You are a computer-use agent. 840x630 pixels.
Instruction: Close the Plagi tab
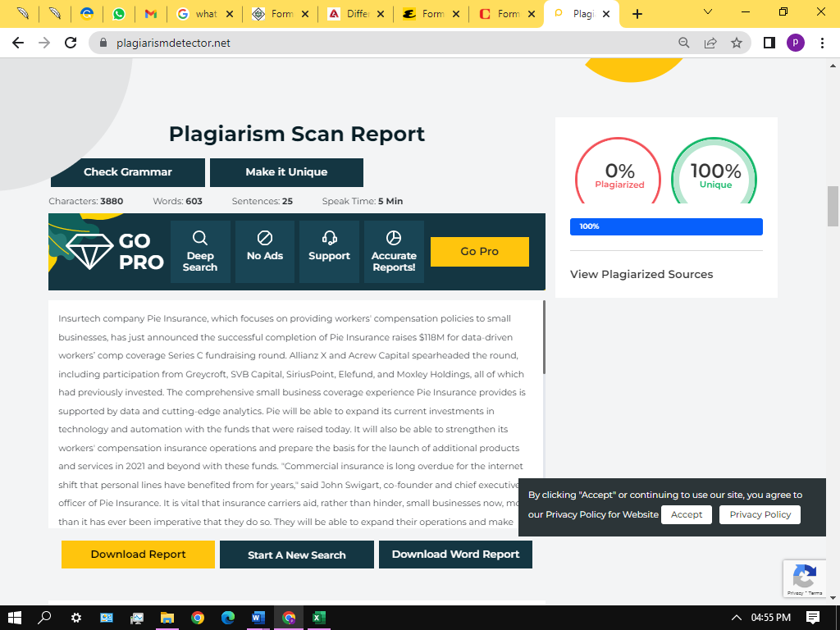tap(606, 14)
